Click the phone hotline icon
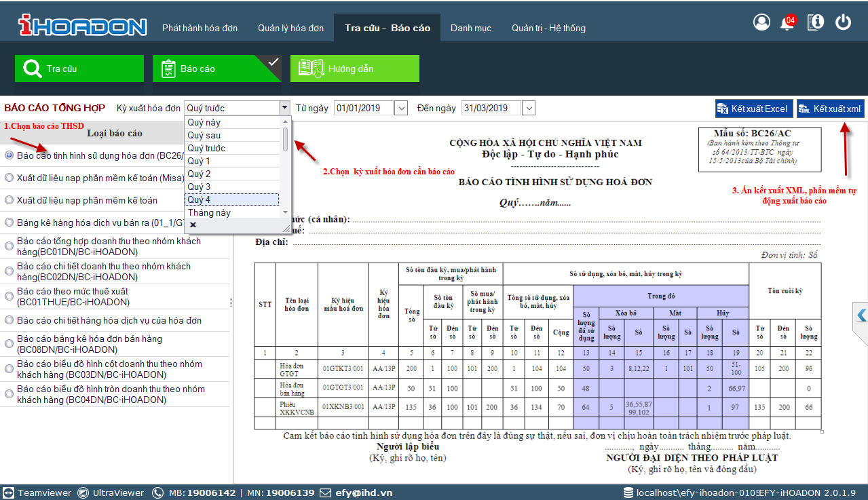Viewport: 868px width, 500px height. pyautogui.click(x=157, y=493)
